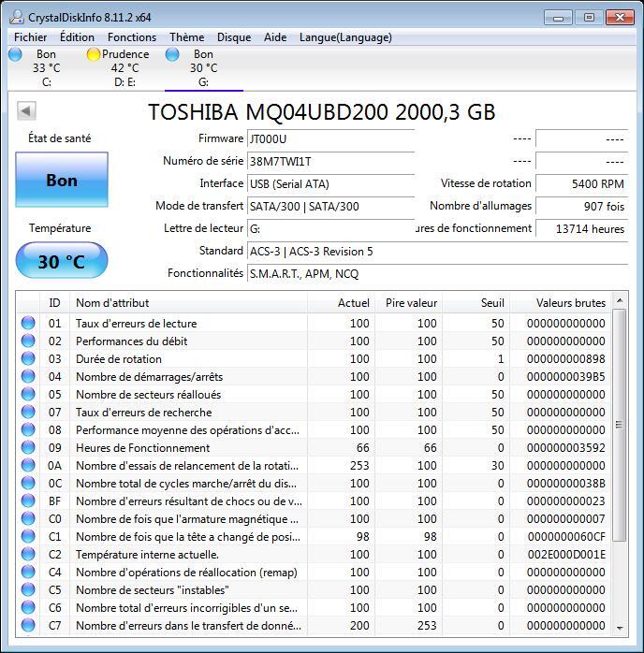Click raw value 002E000D001E
The width and height of the screenshot is (644, 653).
[566, 554]
